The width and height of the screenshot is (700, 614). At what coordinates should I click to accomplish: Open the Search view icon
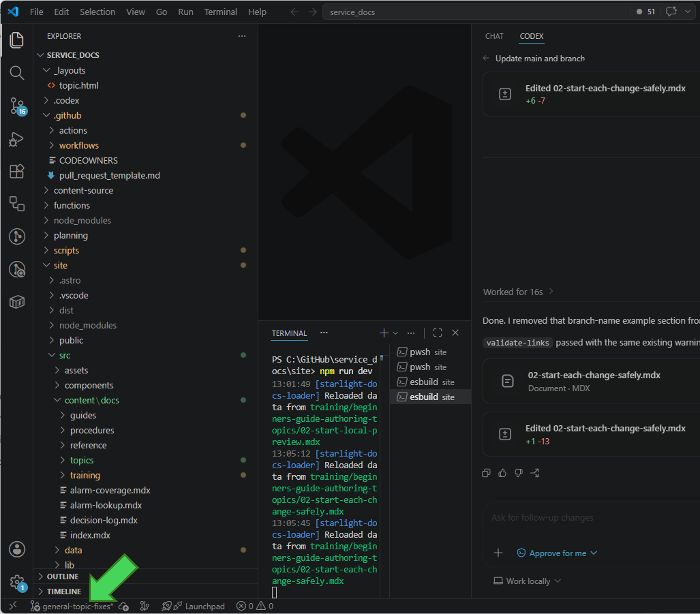[16, 73]
